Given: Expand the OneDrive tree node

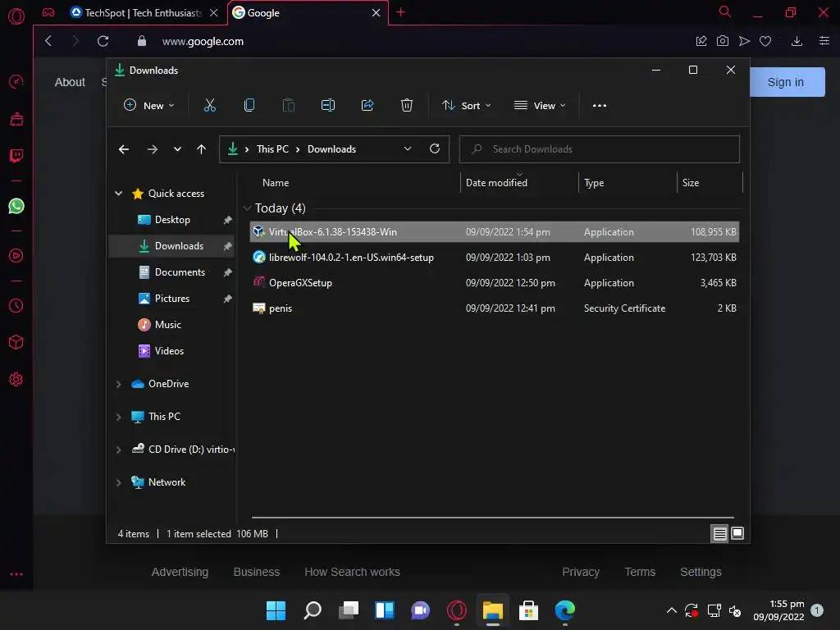Looking at the screenshot, I should click(118, 384).
